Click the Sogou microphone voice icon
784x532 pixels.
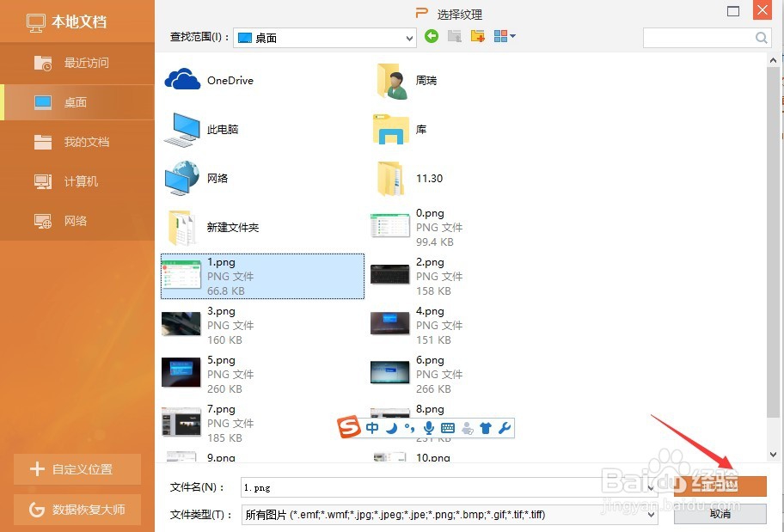point(428,428)
